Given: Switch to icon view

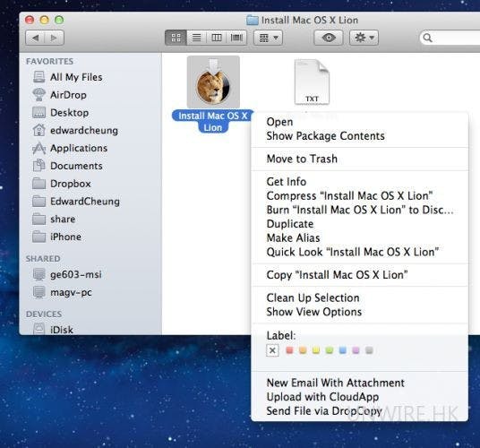Looking at the screenshot, I should click(176, 38).
